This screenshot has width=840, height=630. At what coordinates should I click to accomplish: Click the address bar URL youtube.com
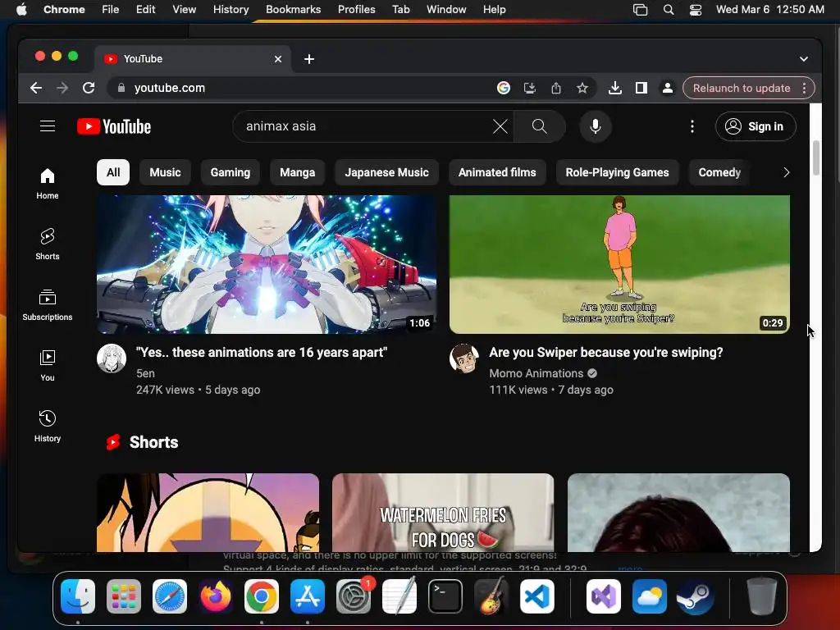169,88
